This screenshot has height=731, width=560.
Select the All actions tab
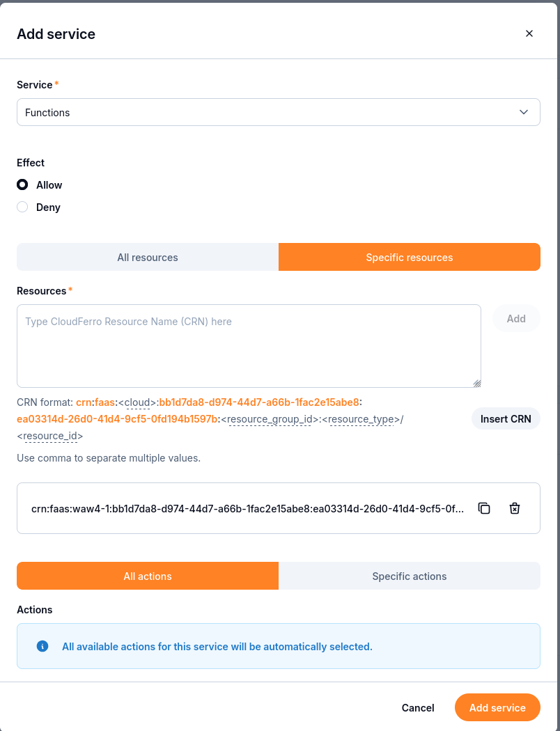click(148, 576)
